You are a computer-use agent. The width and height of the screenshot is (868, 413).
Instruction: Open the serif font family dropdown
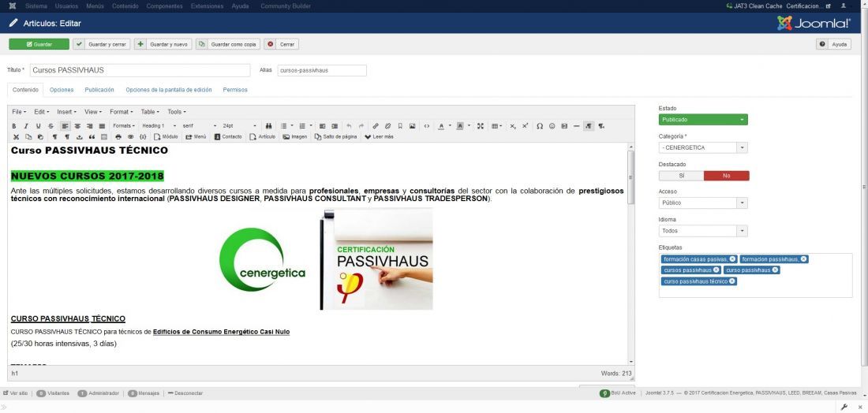point(200,126)
